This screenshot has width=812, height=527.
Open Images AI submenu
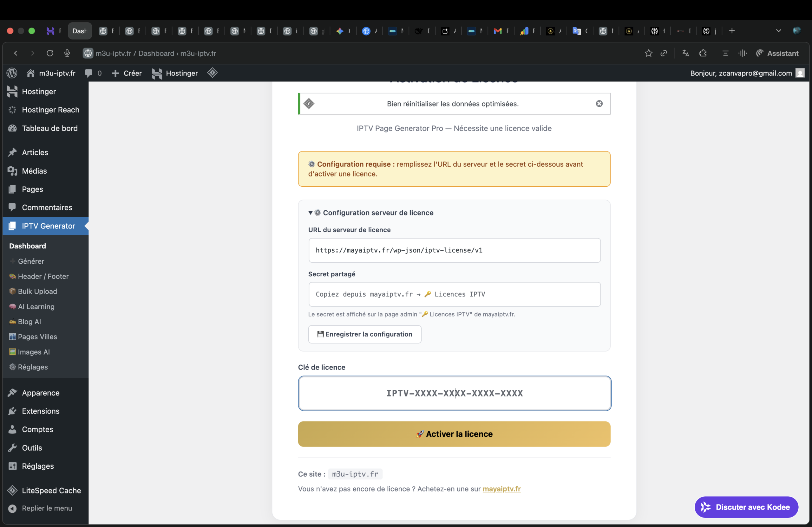pyautogui.click(x=33, y=352)
